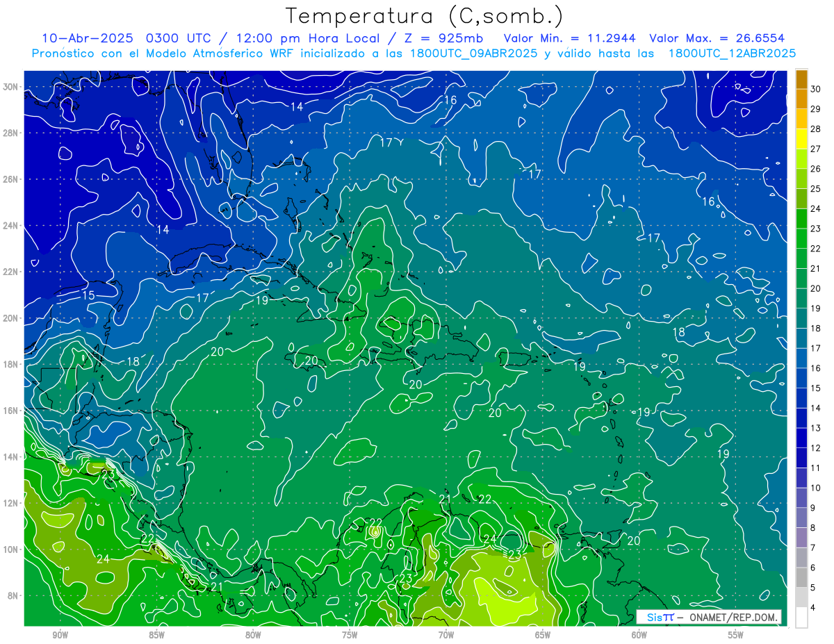This screenshot has width=834, height=644.
Task: Click the latitude label "22N"
Action: click(12, 272)
